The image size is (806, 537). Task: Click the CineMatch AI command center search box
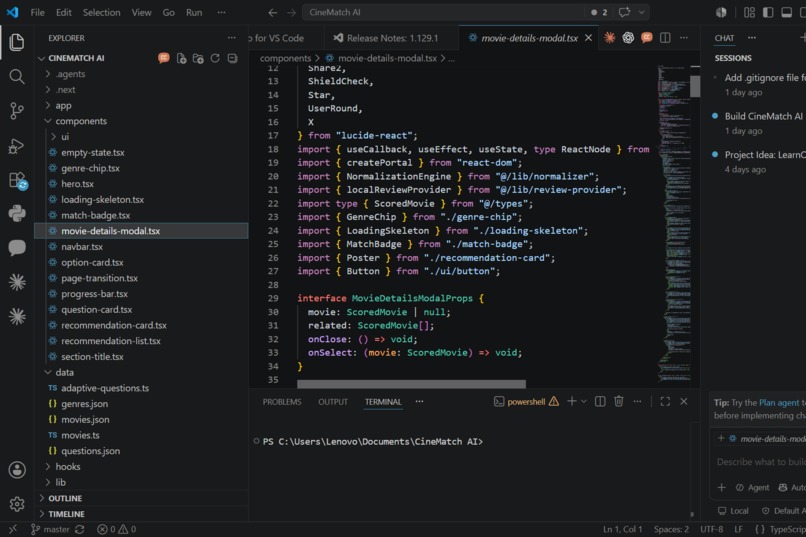[x=443, y=12]
